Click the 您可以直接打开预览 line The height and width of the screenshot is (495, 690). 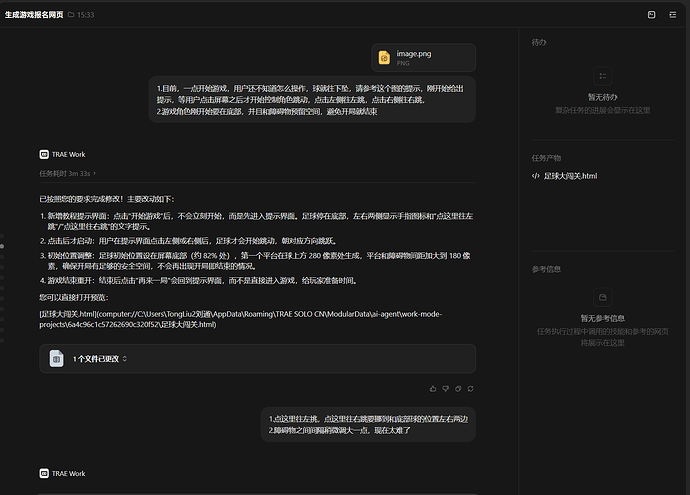click(74, 297)
